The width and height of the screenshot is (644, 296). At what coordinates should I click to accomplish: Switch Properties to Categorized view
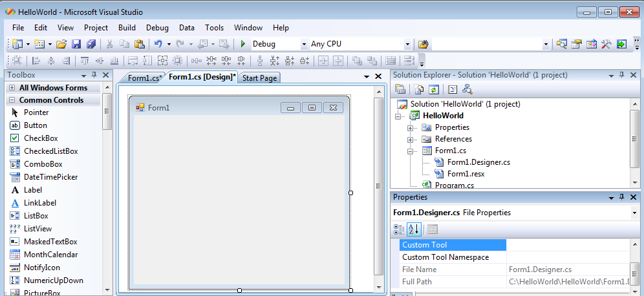coord(399,229)
